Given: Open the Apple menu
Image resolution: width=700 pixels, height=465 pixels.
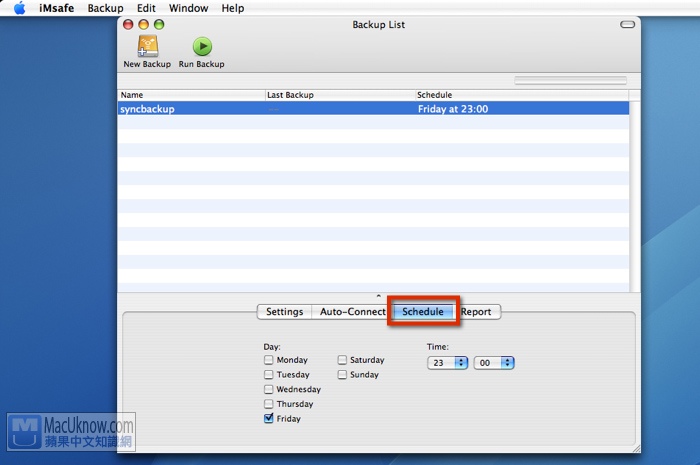Looking at the screenshot, I should (20, 8).
